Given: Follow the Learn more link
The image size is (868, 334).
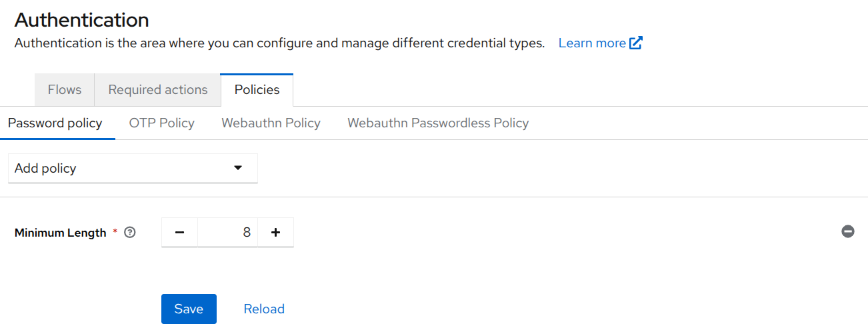Looking at the screenshot, I should (591, 43).
